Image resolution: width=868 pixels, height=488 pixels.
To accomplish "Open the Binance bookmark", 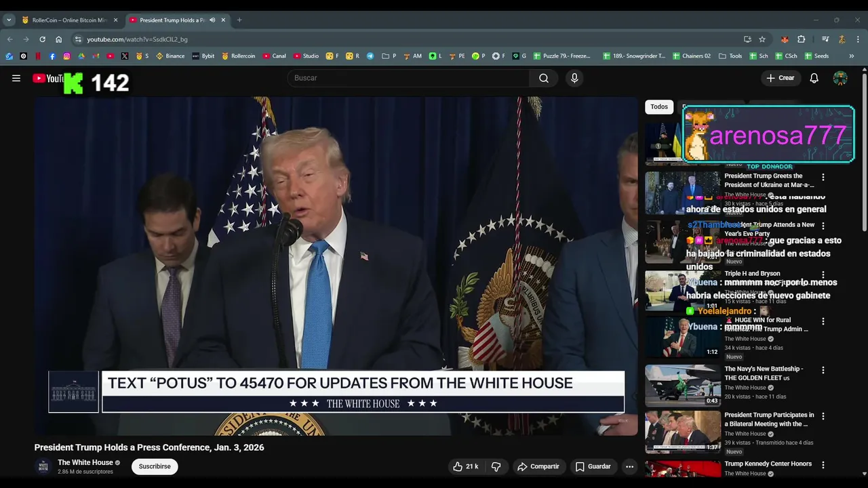I will tap(170, 56).
